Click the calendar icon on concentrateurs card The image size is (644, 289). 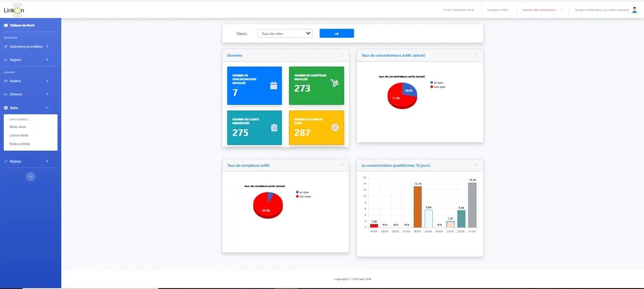point(273,85)
